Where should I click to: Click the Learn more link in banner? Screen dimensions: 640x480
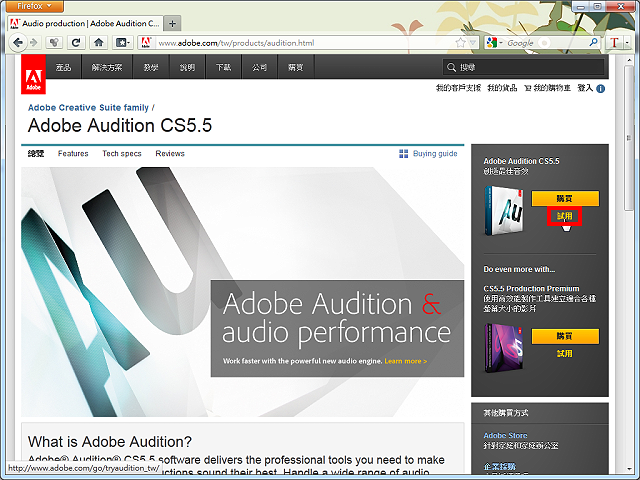click(x=405, y=361)
